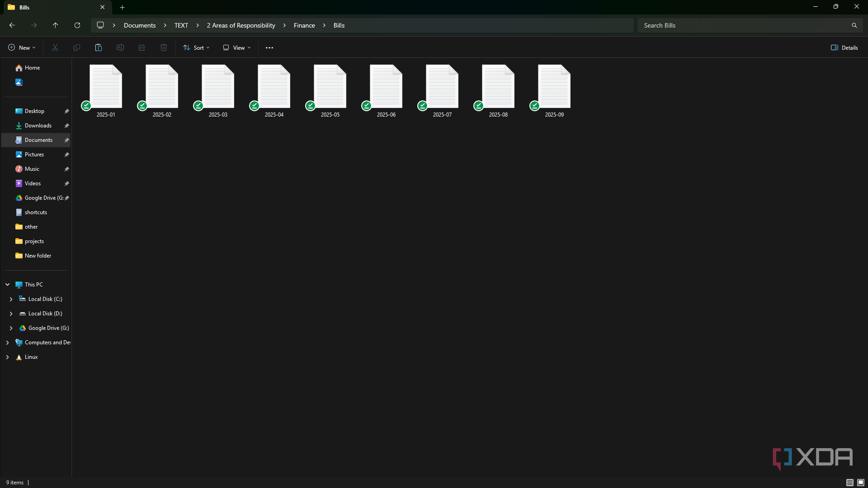868x488 pixels.
Task: Click the Copy icon in toolbar
Action: tap(77, 47)
